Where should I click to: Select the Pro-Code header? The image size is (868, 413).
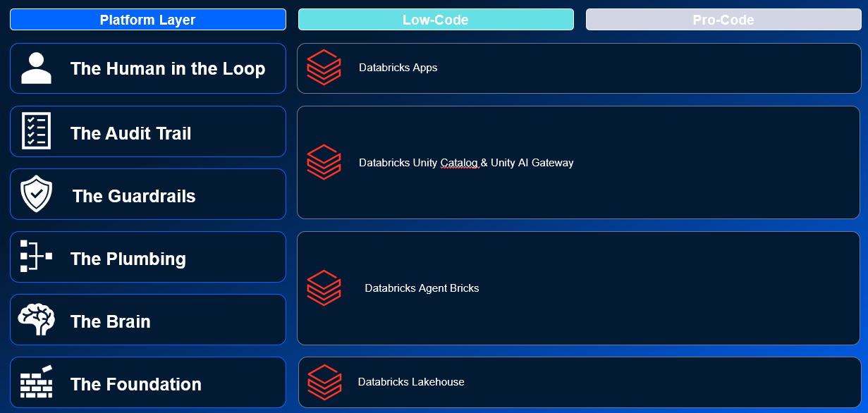(x=723, y=20)
